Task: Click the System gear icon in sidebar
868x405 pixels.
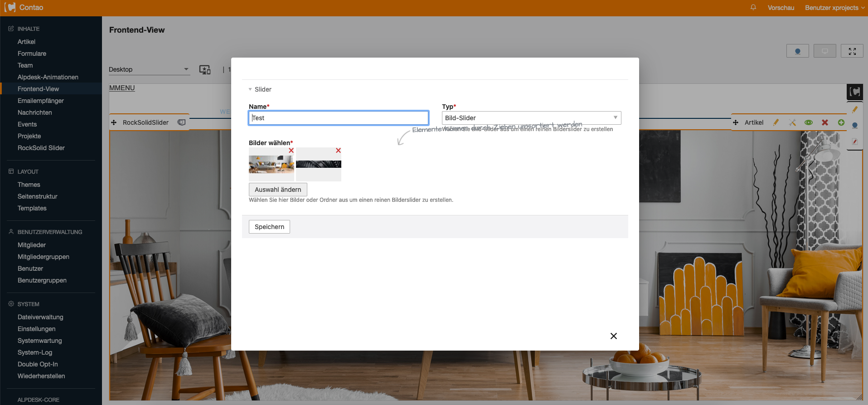Action: click(11, 304)
